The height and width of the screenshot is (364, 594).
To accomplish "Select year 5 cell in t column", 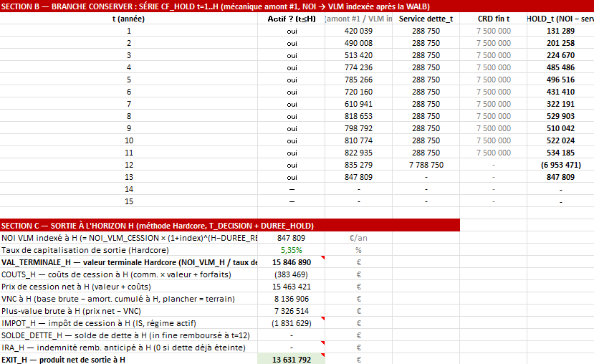I will [x=129, y=80].
